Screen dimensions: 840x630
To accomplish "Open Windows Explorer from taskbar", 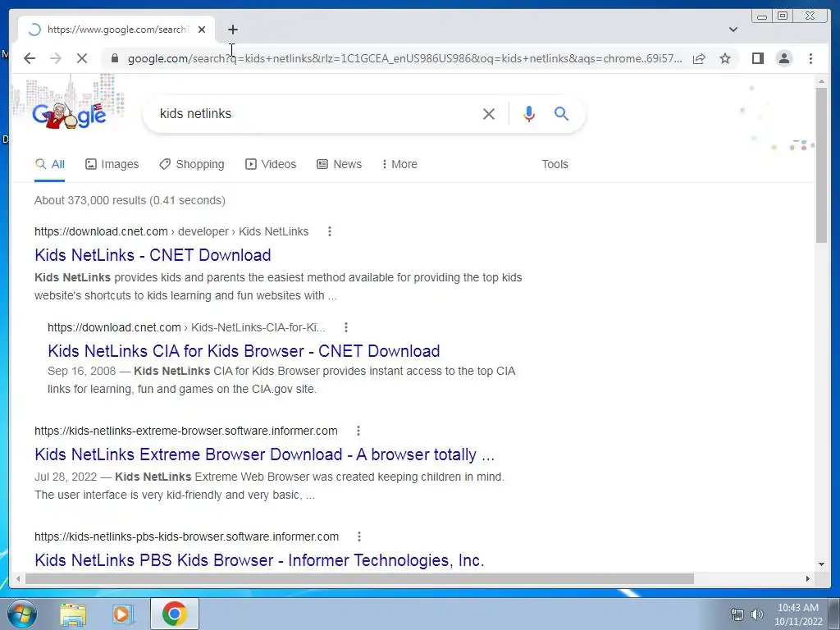I will (73, 614).
